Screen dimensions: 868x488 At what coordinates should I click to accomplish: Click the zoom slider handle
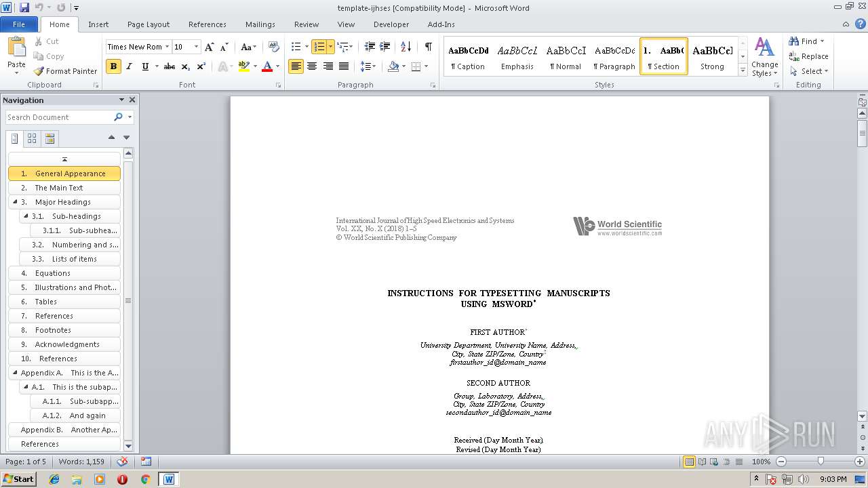tap(821, 462)
